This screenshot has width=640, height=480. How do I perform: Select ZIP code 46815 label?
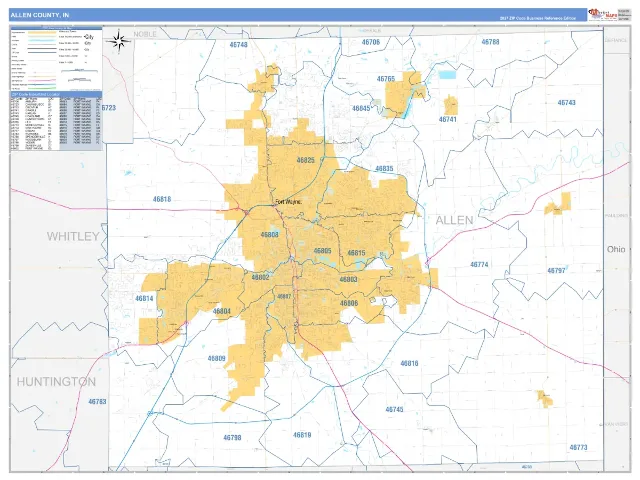pyautogui.click(x=356, y=253)
